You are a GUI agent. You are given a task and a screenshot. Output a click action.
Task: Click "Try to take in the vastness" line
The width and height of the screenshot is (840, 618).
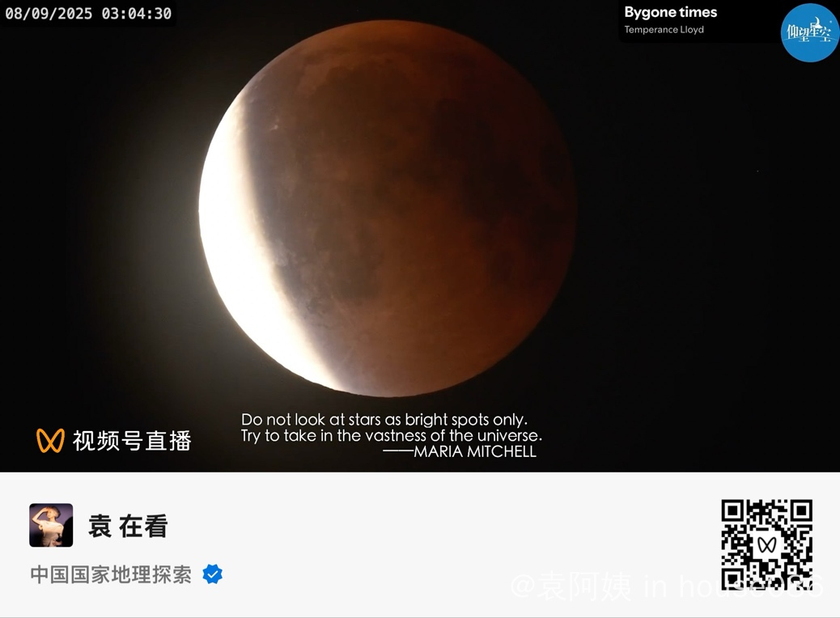(x=391, y=435)
